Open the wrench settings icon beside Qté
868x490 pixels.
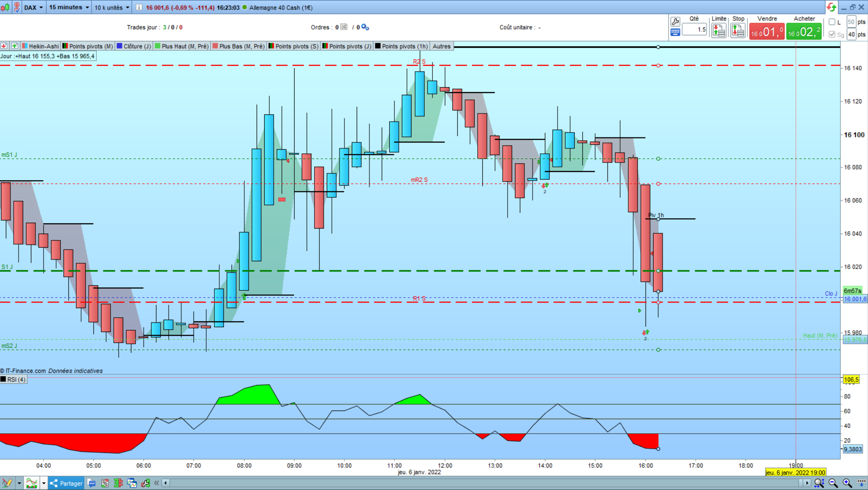[x=675, y=22]
